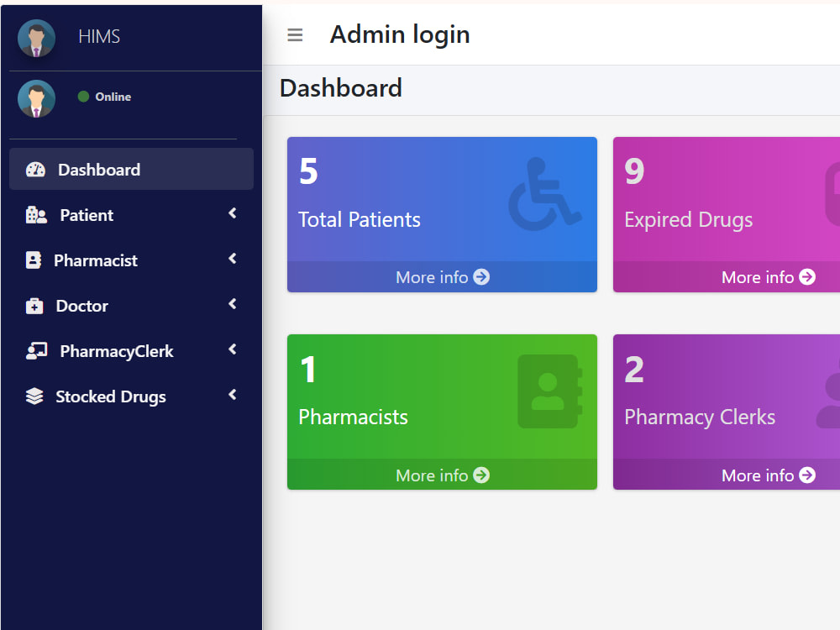This screenshot has height=630, width=840.
Task: Open the Doctor sidebar menu
Action: click(x=131, y=306)
